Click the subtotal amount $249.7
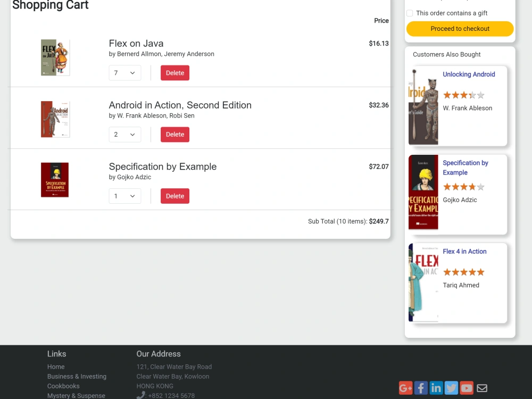 click(x=379, y=221)
